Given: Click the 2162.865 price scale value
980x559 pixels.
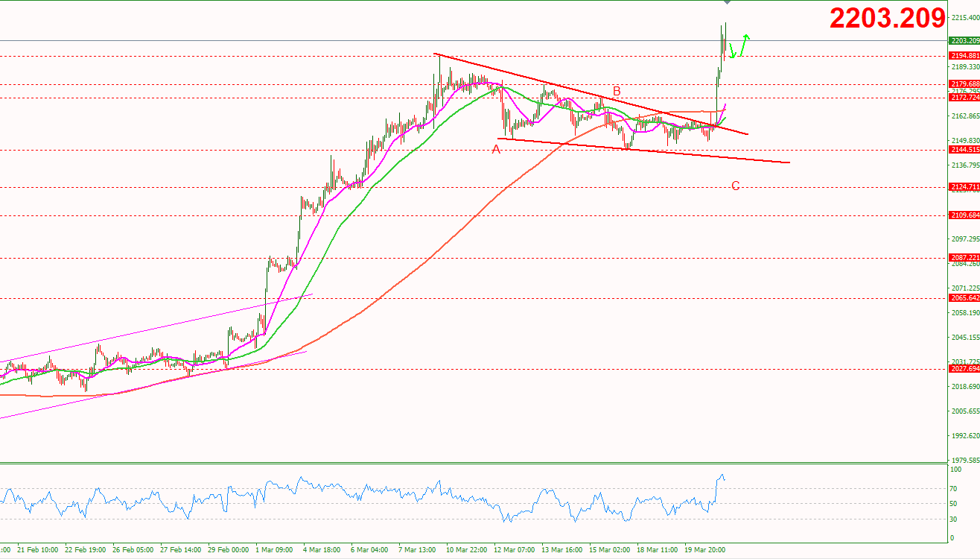Looking at the screenshot, I should [965, 116].
